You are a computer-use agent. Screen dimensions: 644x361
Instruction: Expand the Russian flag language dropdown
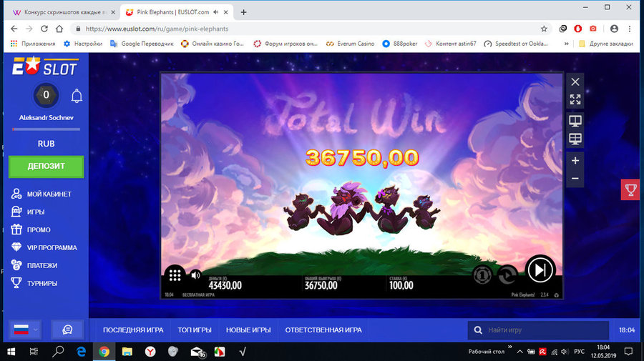[x=26, y=330]
